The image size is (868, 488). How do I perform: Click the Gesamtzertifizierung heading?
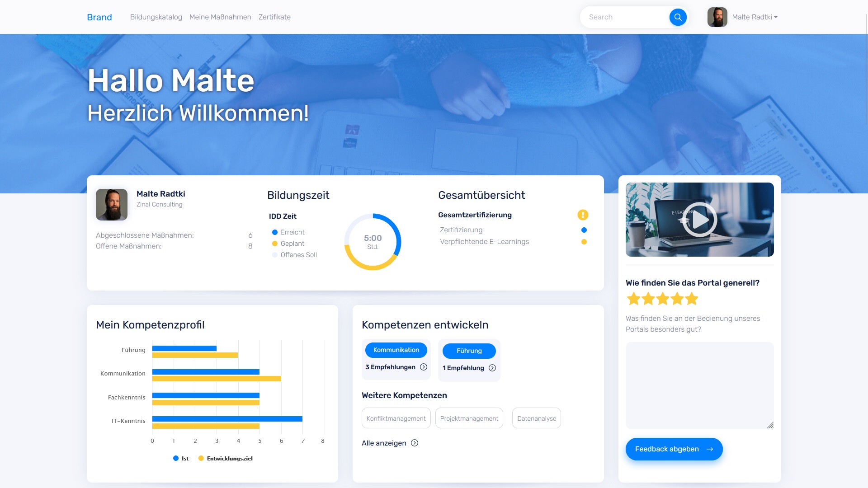(x=475, y=215)
